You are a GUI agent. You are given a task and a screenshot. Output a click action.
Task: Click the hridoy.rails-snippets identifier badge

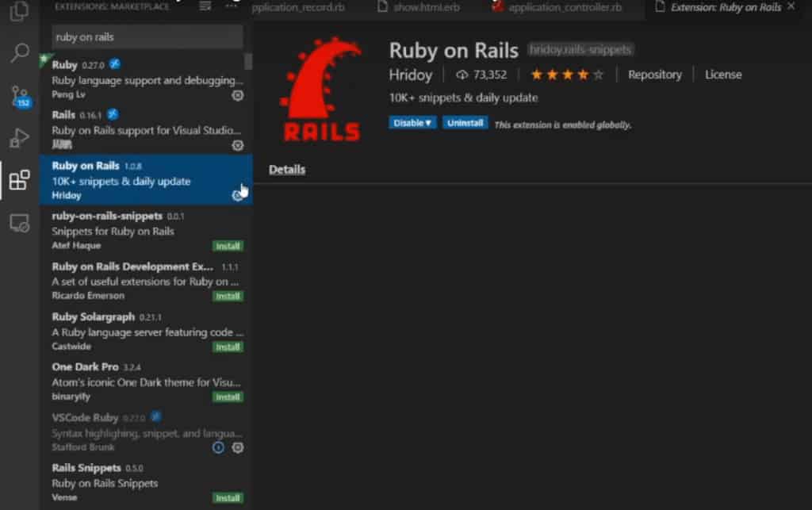pyautogui.click(x=580, y=50)
